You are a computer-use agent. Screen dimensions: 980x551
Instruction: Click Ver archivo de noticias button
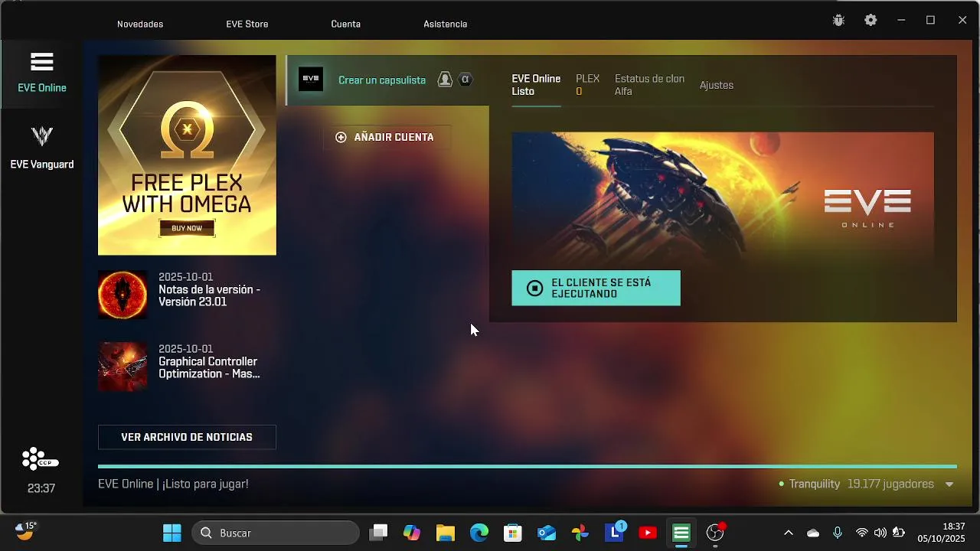[x=187, y=437]
